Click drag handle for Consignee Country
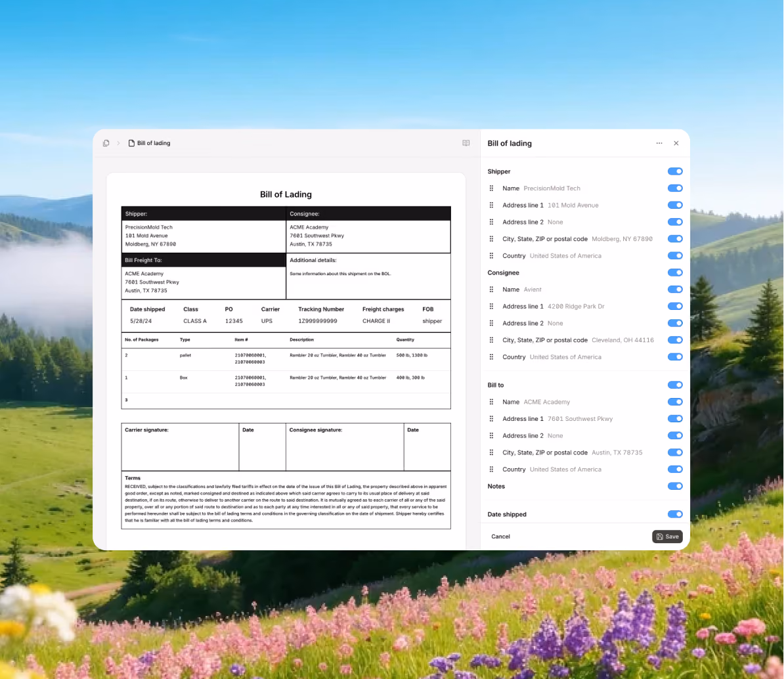The image size is (784, 679). click(492, 357)
